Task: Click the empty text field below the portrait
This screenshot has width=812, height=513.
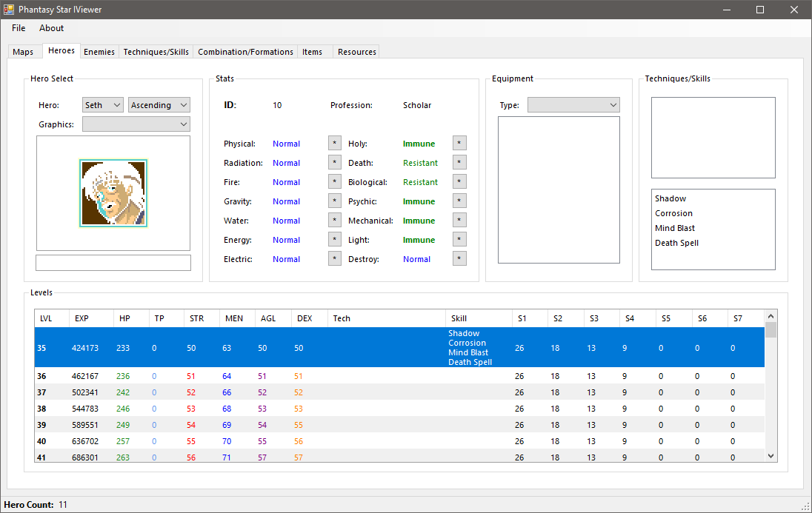Action: click(x=113, y=263)
